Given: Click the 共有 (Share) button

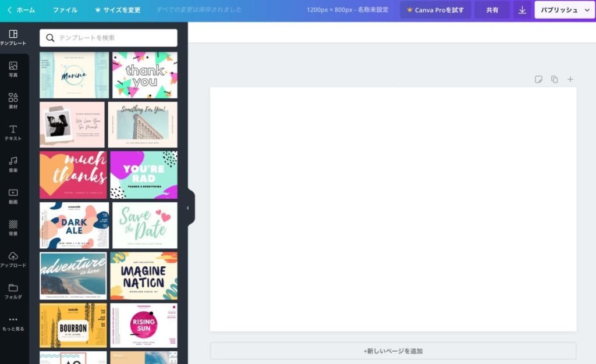Looking at the screenshot, I should tap(492, 10).
